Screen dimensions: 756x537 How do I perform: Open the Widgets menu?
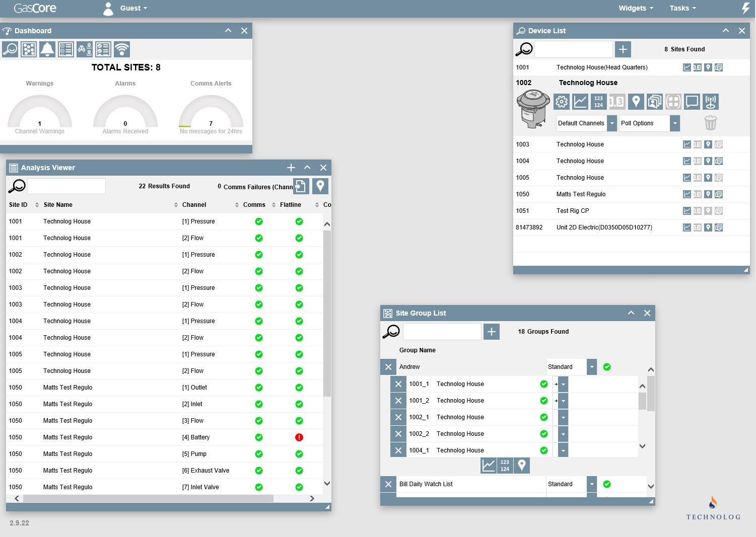(x=636, y=8)
